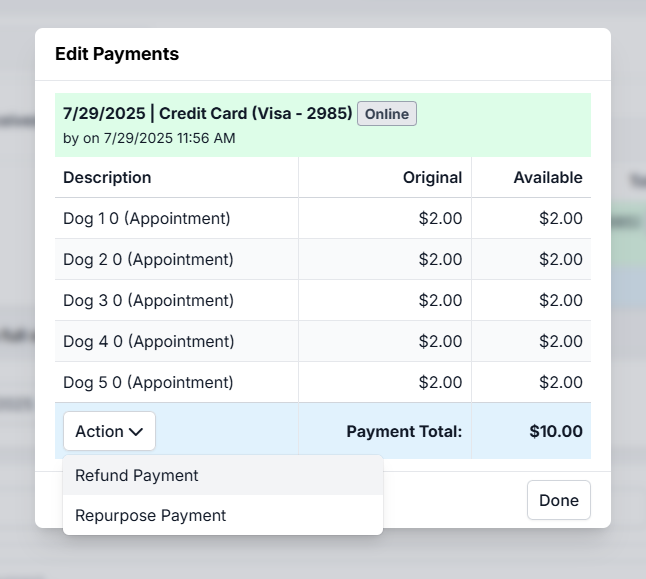This screenshot has width=646, height=579.
Task: Click the Available column header
Action: [547, 177]
